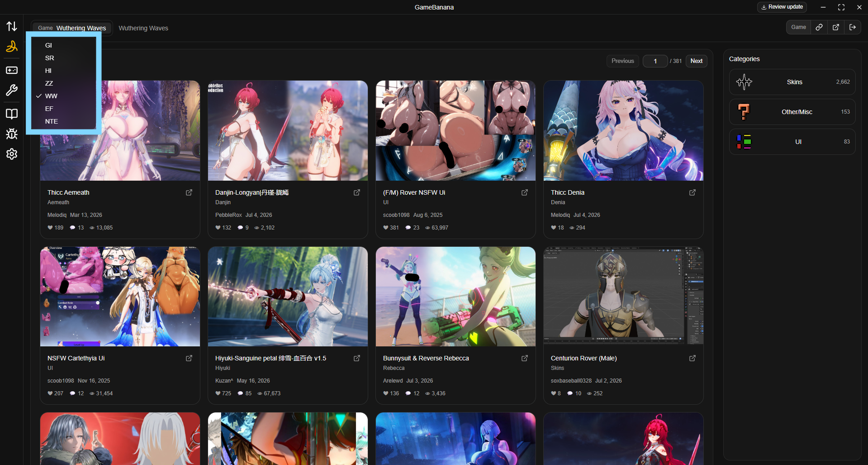Open the game controller icon in sidebar
The height and width of the screenshot is (465, 868).
[12, 70]
